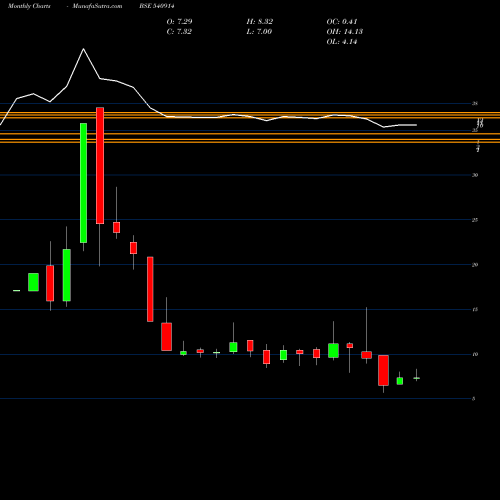The height and width of the screenshot is (500, 500).
Task: Click the low value 'L: 7.00'
Action: pos(259,32)
